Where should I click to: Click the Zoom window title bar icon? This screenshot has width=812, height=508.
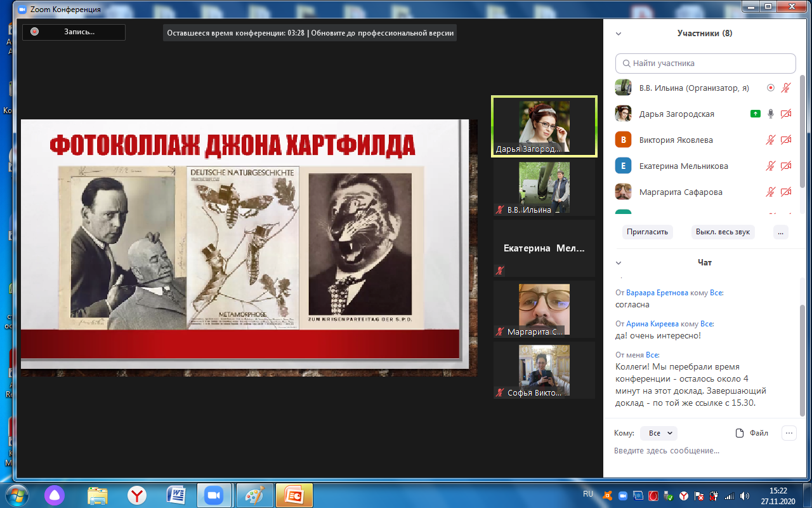tap(22, 10)
